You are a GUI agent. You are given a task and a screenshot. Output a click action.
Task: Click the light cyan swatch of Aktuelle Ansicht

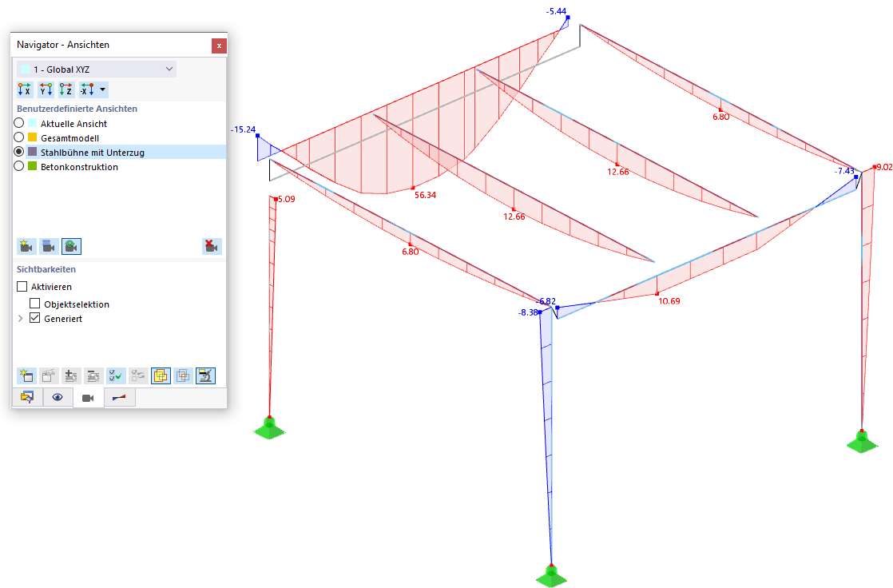tap(33, 123)
